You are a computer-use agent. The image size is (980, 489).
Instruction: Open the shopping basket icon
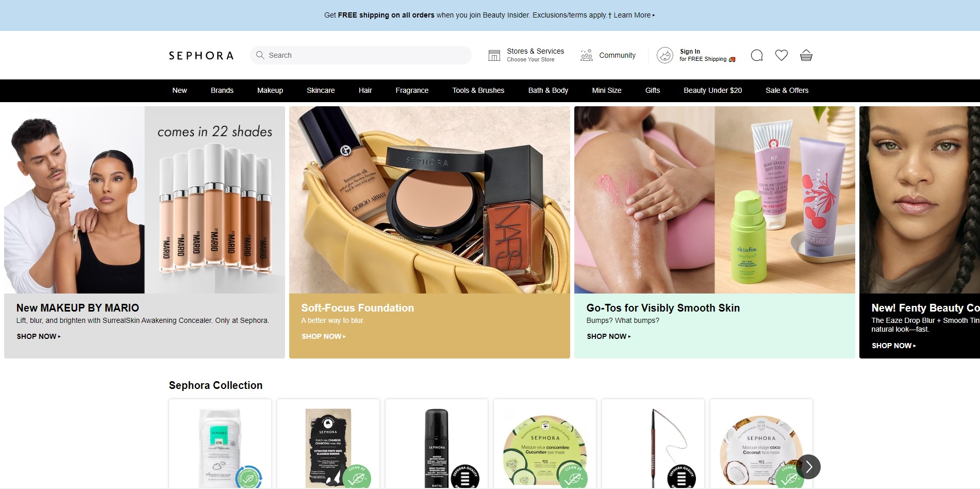806,55
